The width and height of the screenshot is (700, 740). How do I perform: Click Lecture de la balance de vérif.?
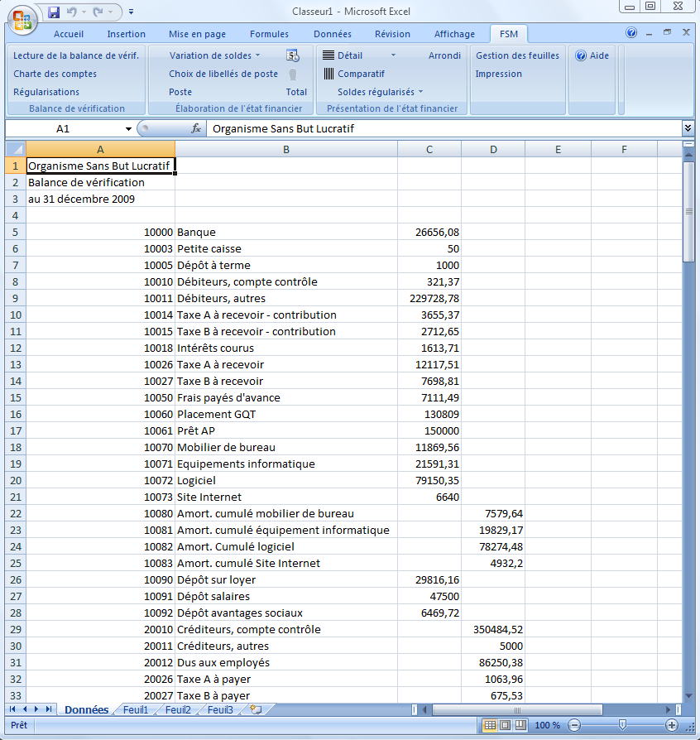[x=76, y=55]
